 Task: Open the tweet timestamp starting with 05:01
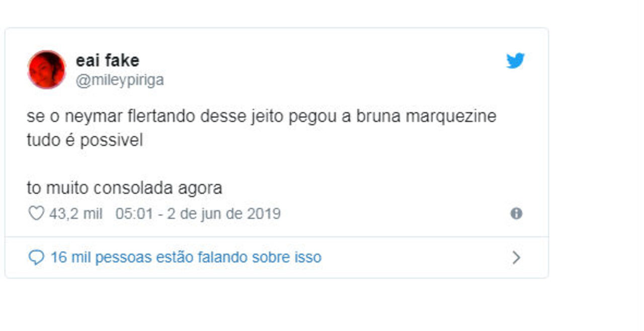click(x=198, y=214)
